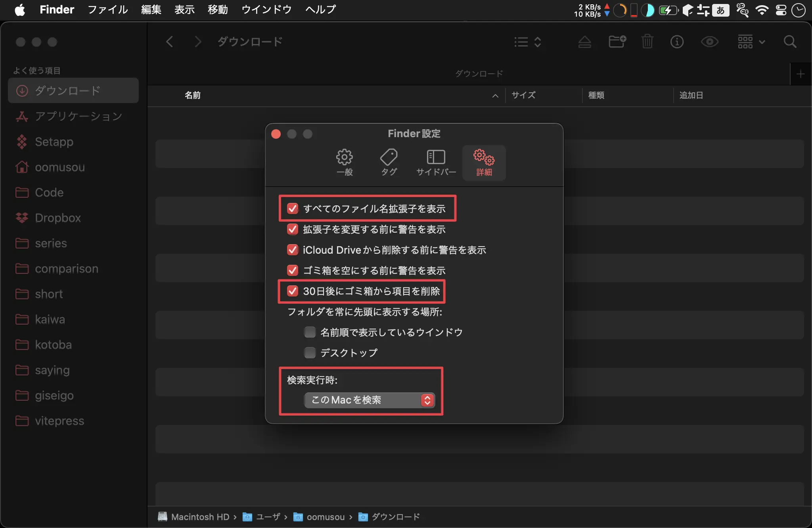Click ダウンロード in the path bar
The width and height of the screenshot is (812, 528).
pyautogui.click(x=389, y=517)
